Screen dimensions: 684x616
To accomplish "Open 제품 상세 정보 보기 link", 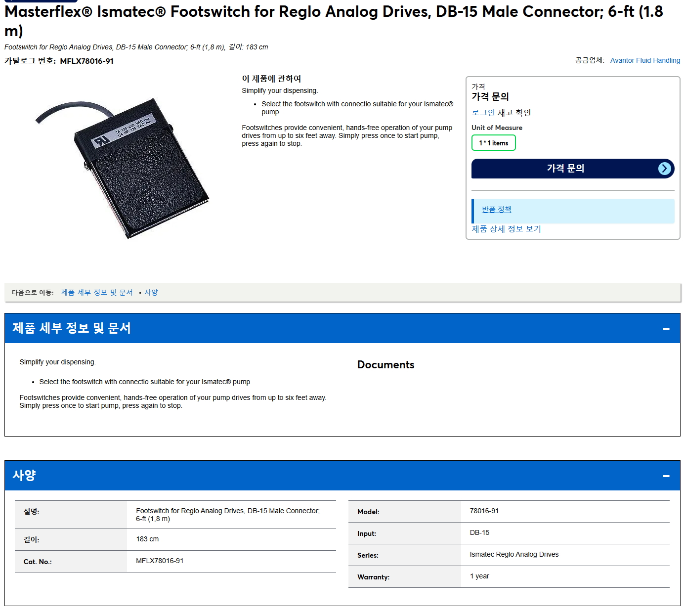I will click(506, 229).
